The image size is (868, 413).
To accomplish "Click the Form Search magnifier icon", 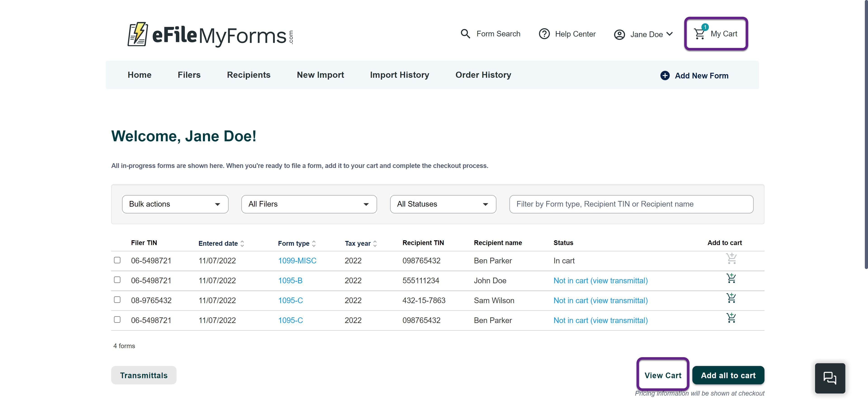I will (465, 34).
